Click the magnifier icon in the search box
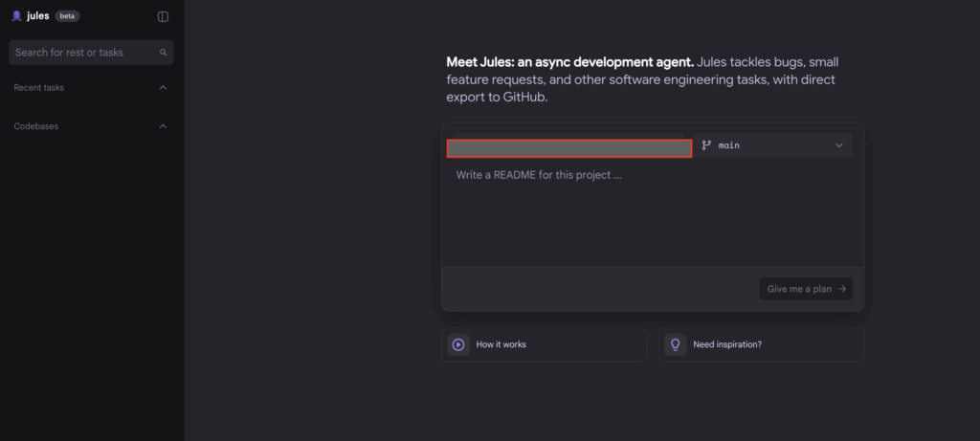 pyautogui.click(x=164, y=53)
